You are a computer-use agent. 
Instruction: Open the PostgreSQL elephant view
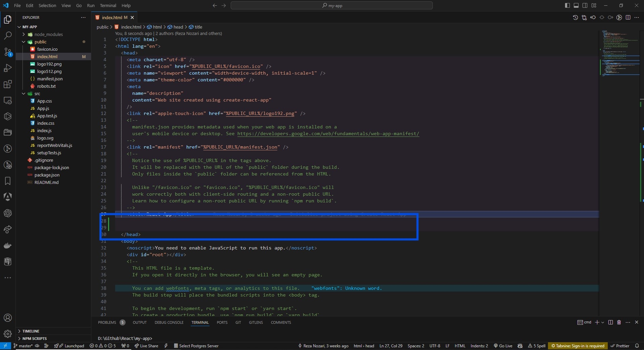pos(8,262)
